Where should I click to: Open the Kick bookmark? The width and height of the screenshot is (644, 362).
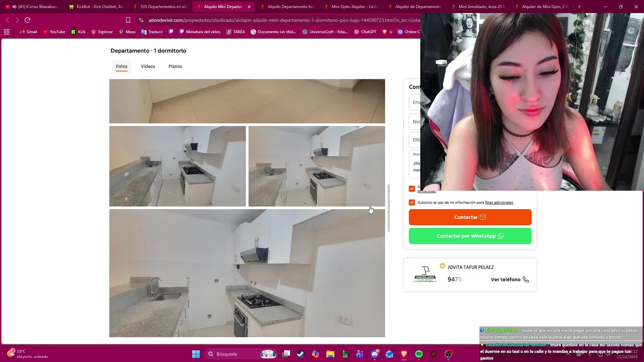pos(78,32)
